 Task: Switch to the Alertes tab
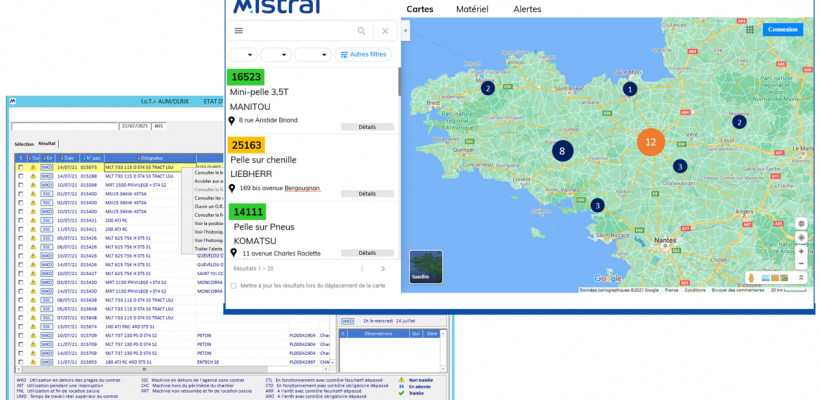click(527, 9)
